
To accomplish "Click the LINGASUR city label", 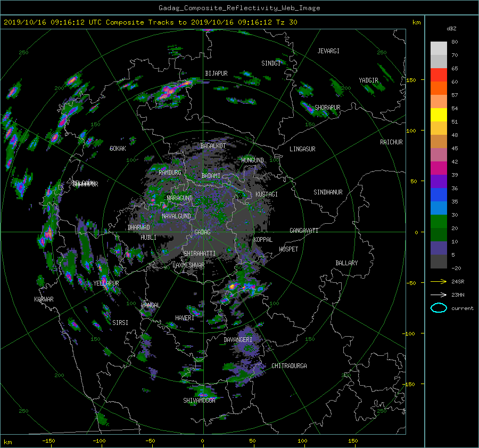I will (x=302, y=149).
